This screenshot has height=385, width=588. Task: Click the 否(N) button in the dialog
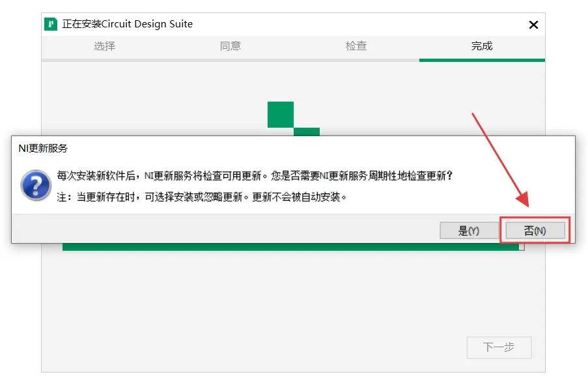(535, 231)
